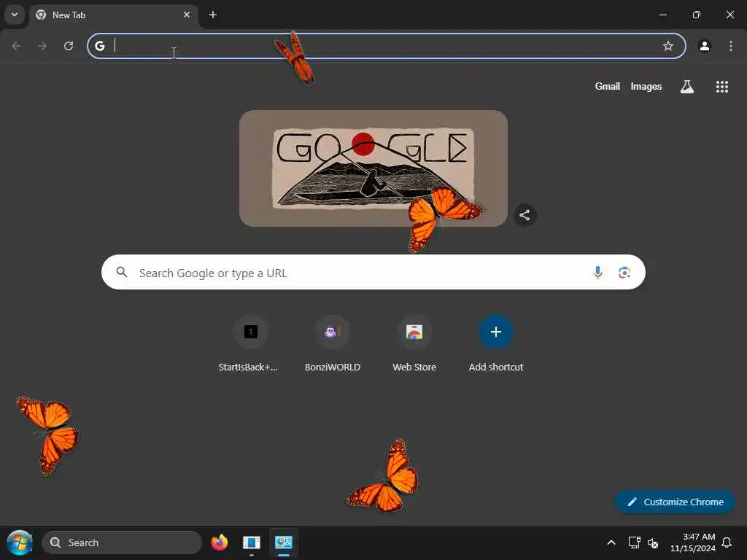
Task: Open the Web Store shortcut
Action: click(x=414, y=343)
